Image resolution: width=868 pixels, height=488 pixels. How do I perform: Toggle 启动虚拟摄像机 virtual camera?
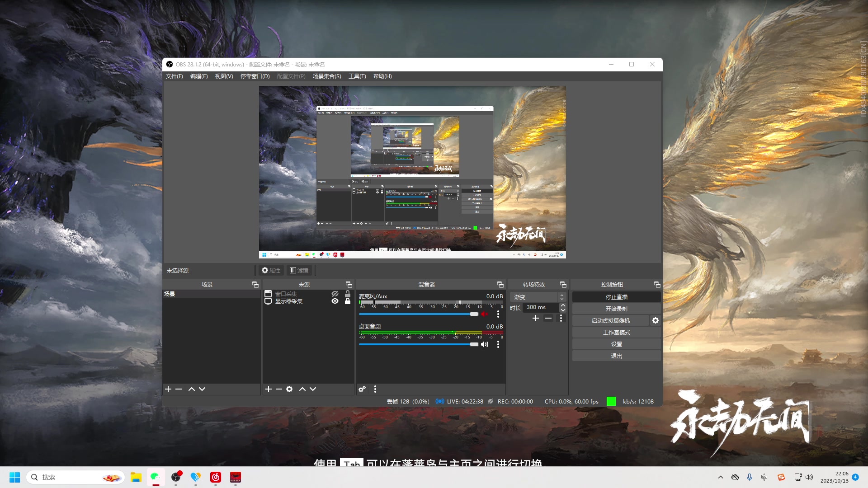coord(610,320)
